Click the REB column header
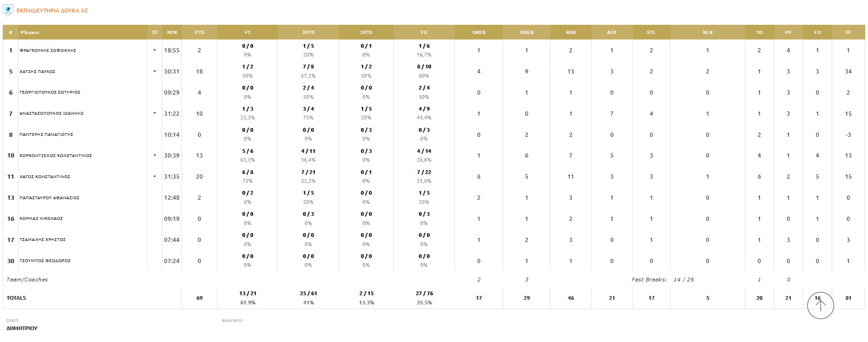The width and height of the screenshot is (868, 342). (x=571, y=33)
